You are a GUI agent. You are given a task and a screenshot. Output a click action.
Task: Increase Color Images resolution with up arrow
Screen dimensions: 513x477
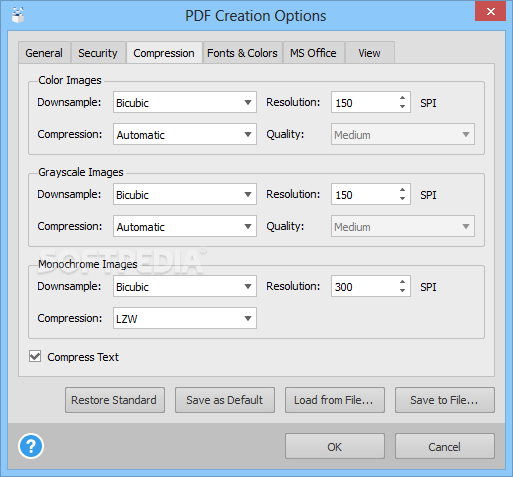point(402,98)
